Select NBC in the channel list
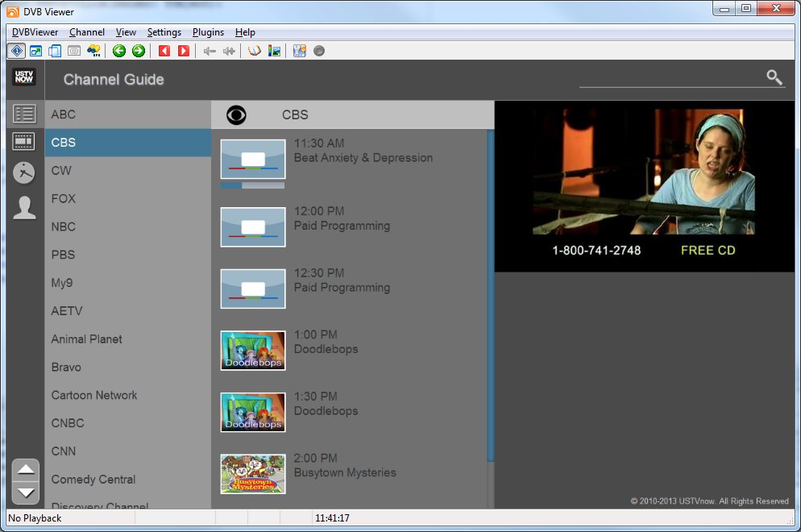Viewport: 801px width, 532px height. pyautogui.click(x=64, y=227)
